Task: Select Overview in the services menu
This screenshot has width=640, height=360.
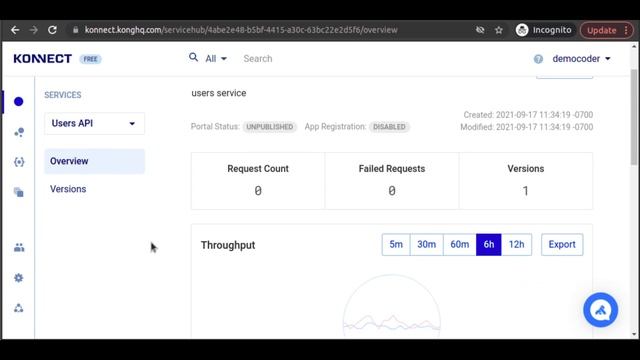Action: (94, 161)
